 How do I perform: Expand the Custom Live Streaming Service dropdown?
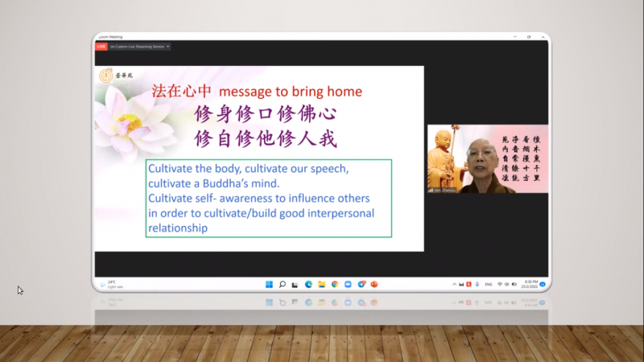[x=167, y=47]
